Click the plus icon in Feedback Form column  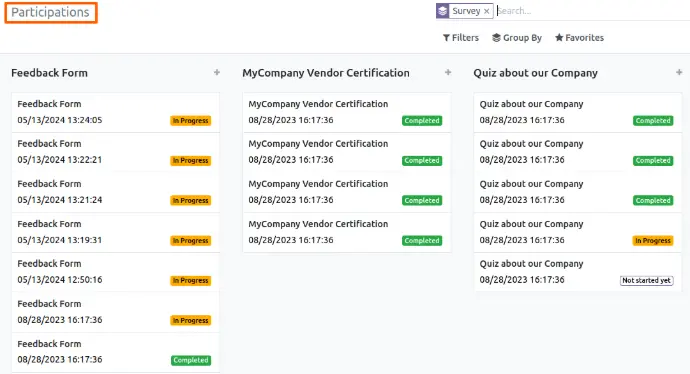click(x=217, y=73)
